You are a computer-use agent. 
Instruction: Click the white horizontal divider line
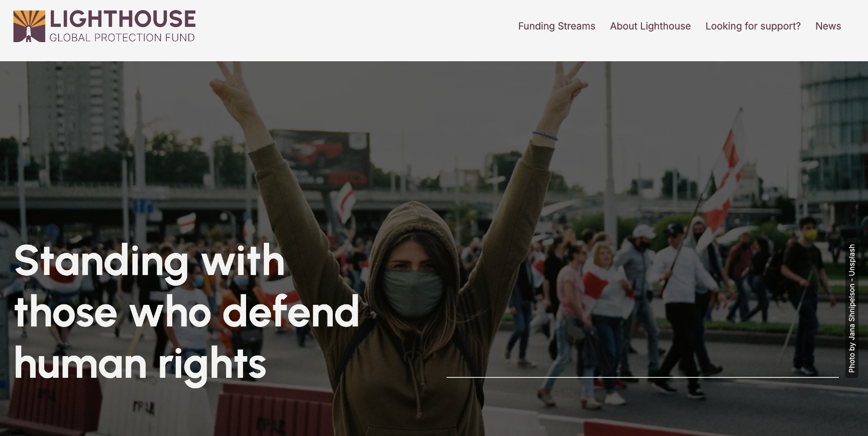coord(642,377)
